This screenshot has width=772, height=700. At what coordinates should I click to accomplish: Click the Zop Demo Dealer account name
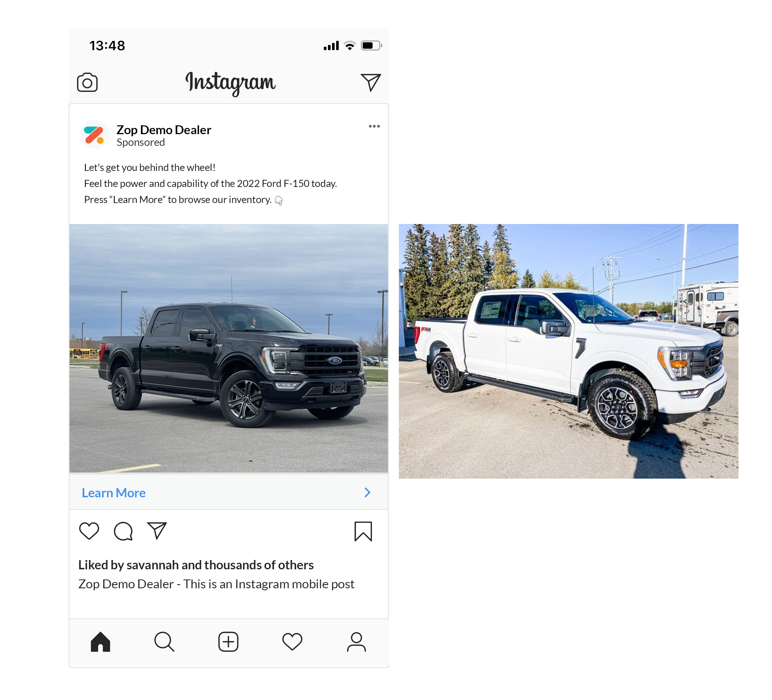click(x=164, y=130)
